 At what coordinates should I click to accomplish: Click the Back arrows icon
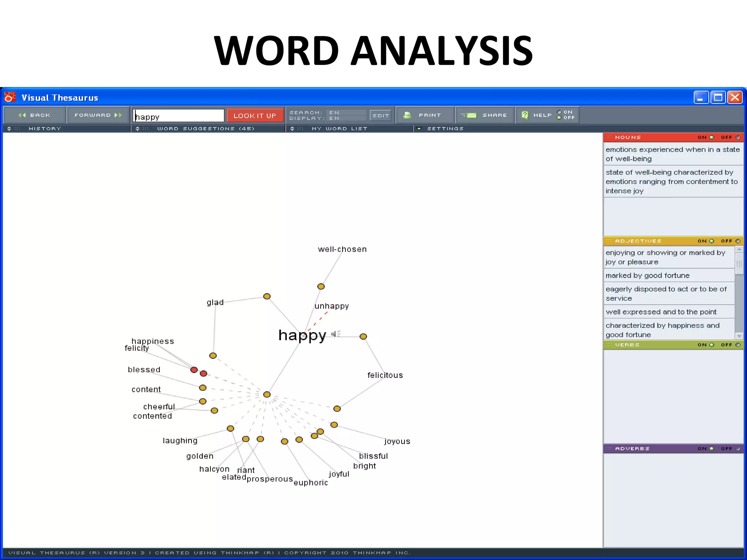pos(22,115)
